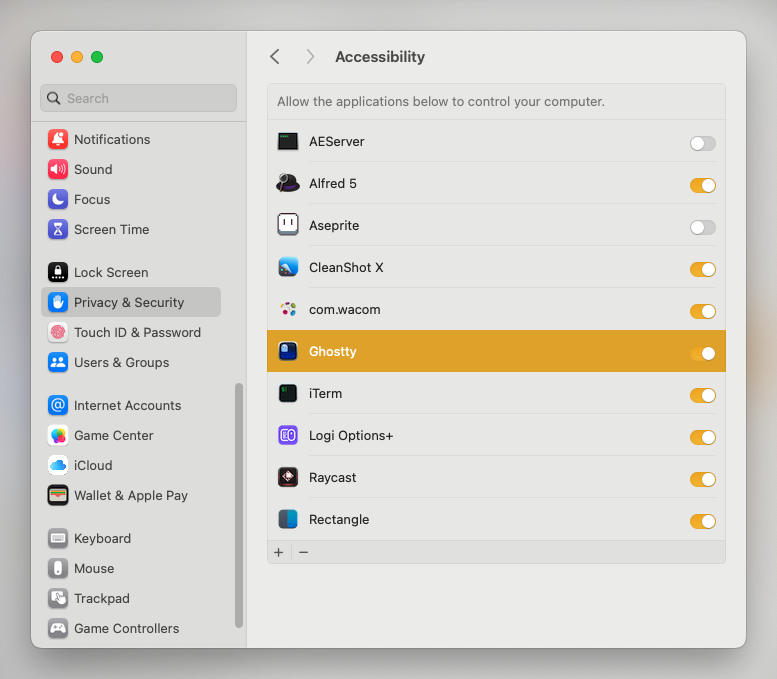This screenshot has height=679, width=777.
Task: Click the Game Center colorful icon
Action: coord(58,436)
